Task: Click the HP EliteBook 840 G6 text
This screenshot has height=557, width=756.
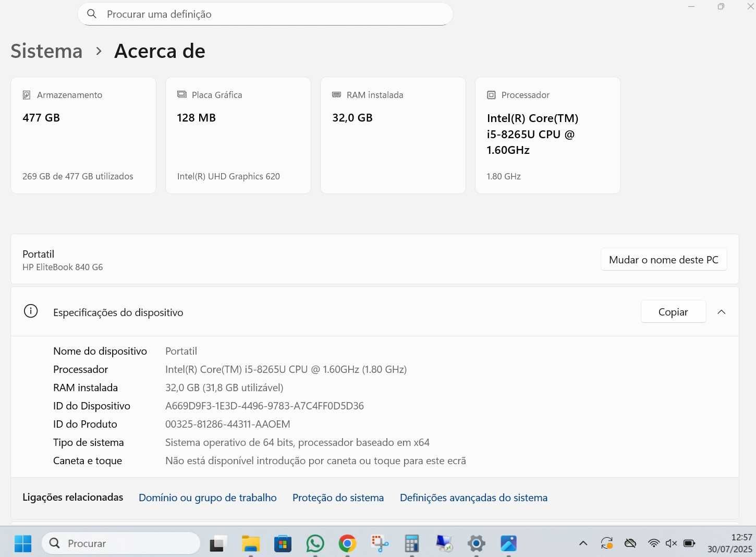Action: (x=63, y=267)
